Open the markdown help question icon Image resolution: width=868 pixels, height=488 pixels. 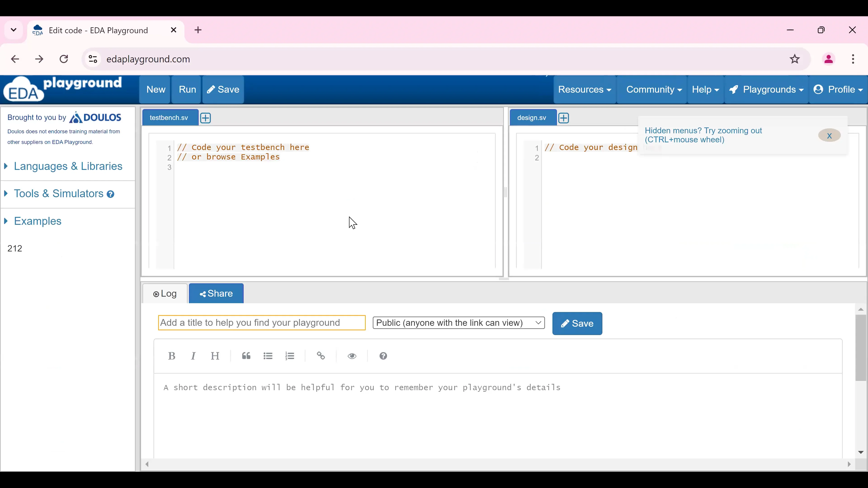tap(383, 356)
